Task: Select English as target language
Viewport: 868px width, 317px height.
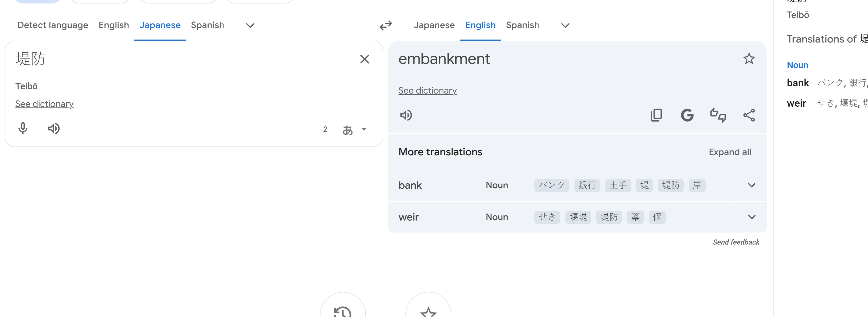Action: pos(480,25)
